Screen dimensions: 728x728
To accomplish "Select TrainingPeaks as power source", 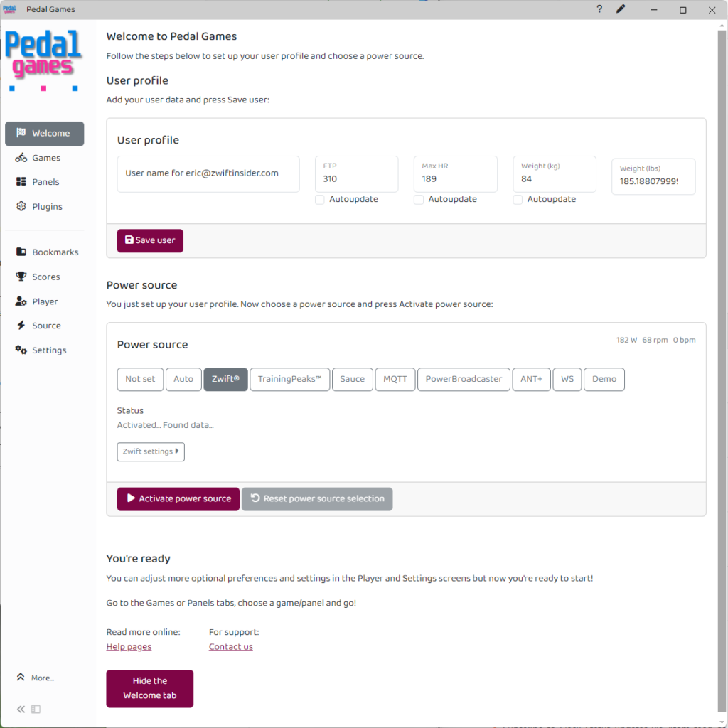I will pyautogui.click(x=289, y=379).
